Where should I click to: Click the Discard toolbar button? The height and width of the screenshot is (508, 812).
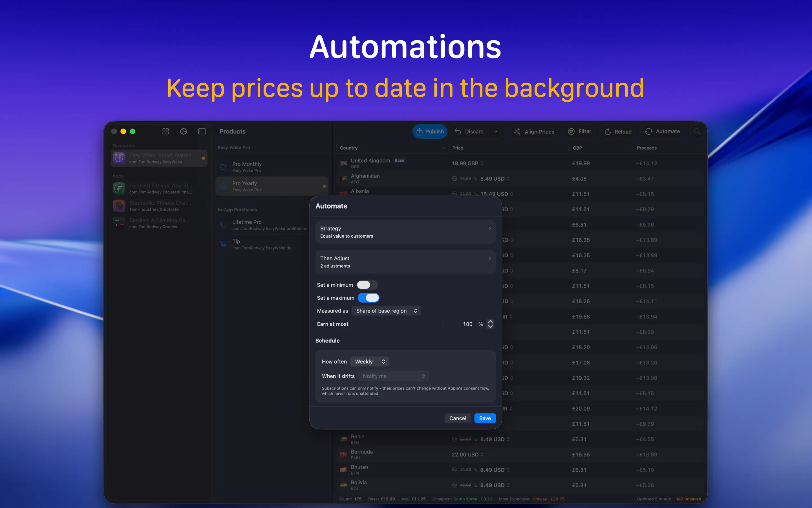pos(469,131)
